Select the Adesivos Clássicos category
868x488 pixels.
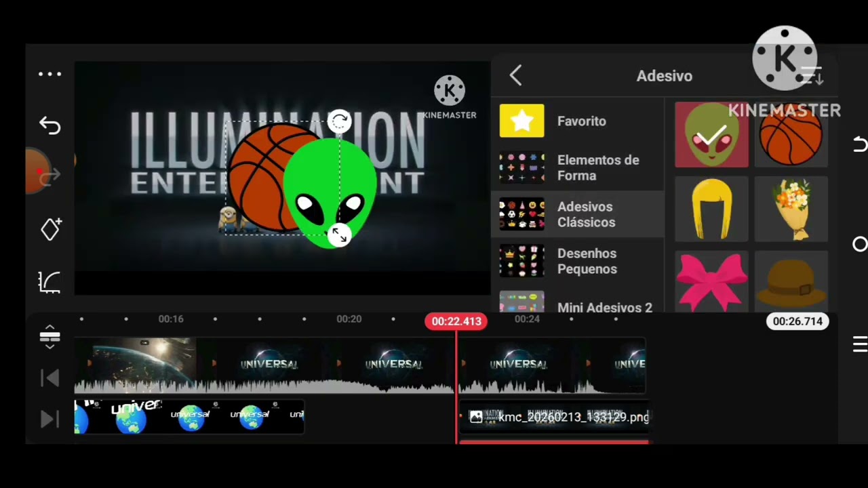point(578,214)
